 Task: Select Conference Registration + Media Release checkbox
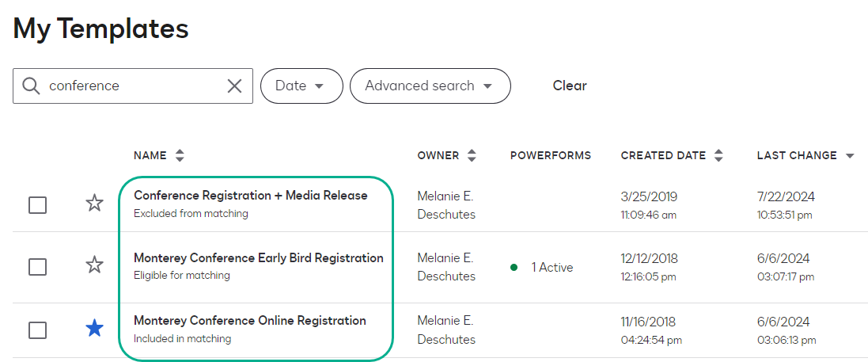pos(37,204)
